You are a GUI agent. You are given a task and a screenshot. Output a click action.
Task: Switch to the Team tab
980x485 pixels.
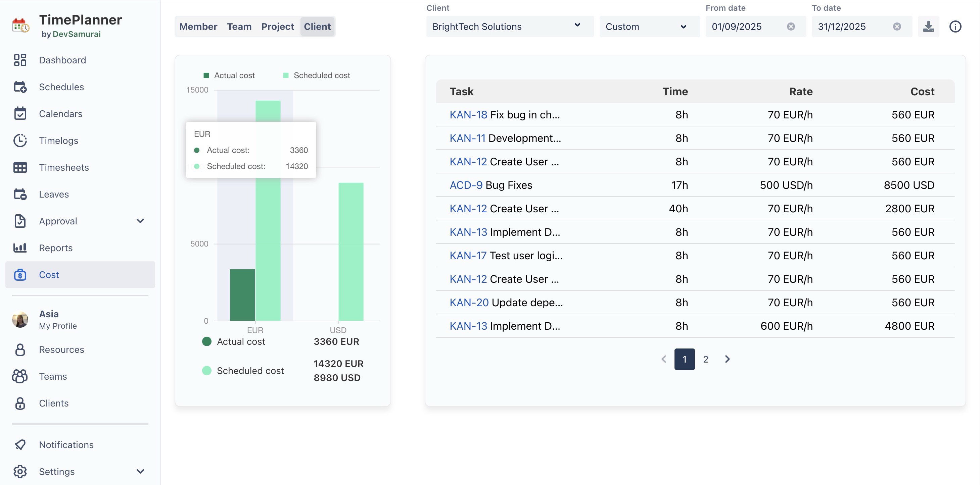pyautogui.click(x=239, y=26)
